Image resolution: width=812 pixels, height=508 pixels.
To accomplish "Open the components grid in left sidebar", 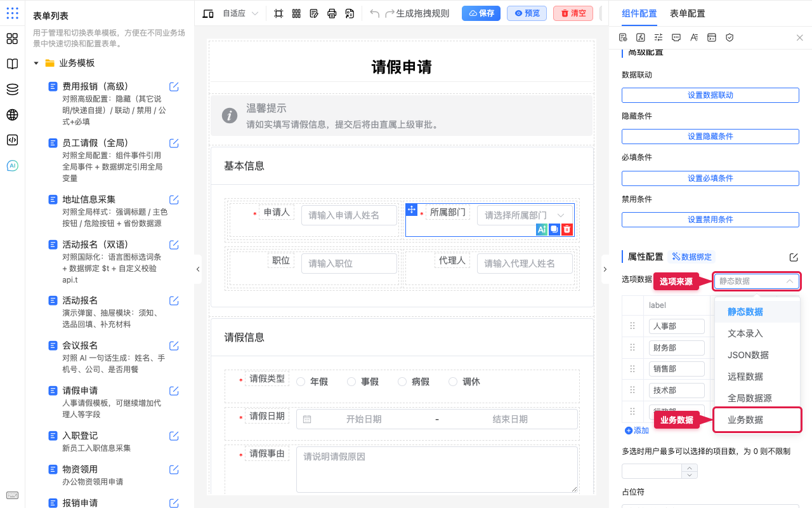I will [12, 39].
